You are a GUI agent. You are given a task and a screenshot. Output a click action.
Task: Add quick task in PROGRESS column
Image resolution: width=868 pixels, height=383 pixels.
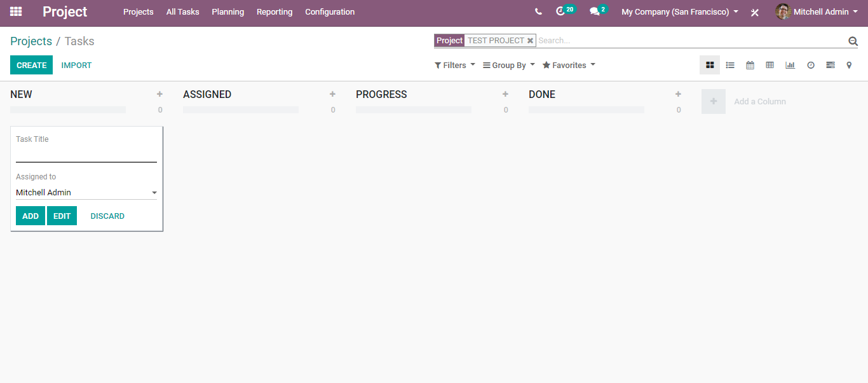[x=505, y=94]
